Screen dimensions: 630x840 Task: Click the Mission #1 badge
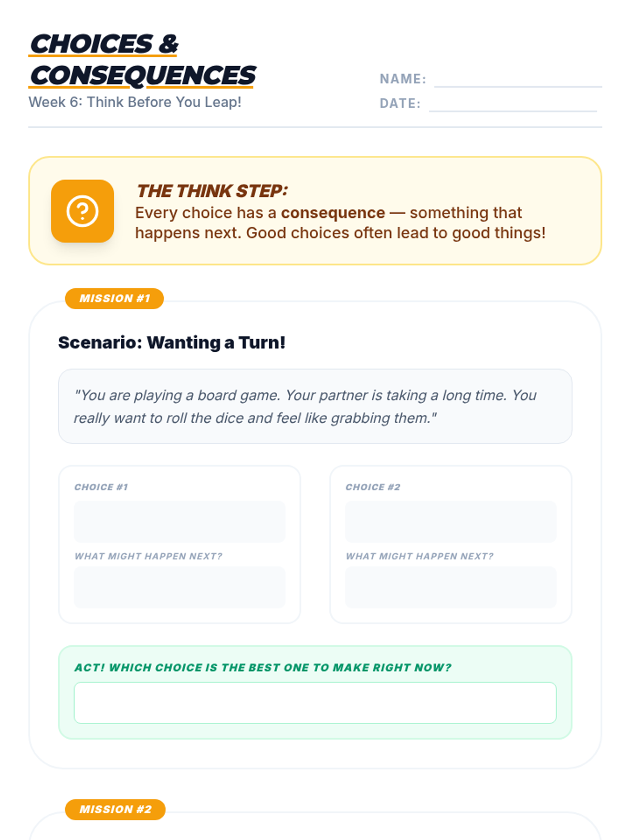point(114,299)
